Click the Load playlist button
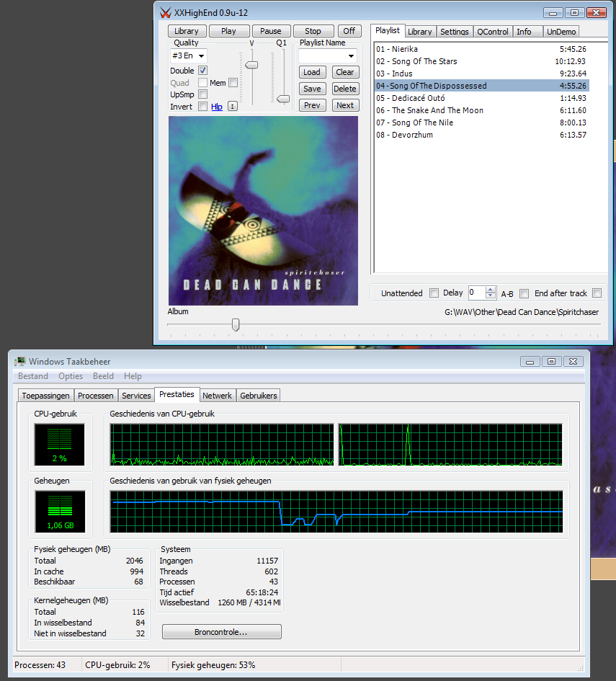 tap(312, 72)
